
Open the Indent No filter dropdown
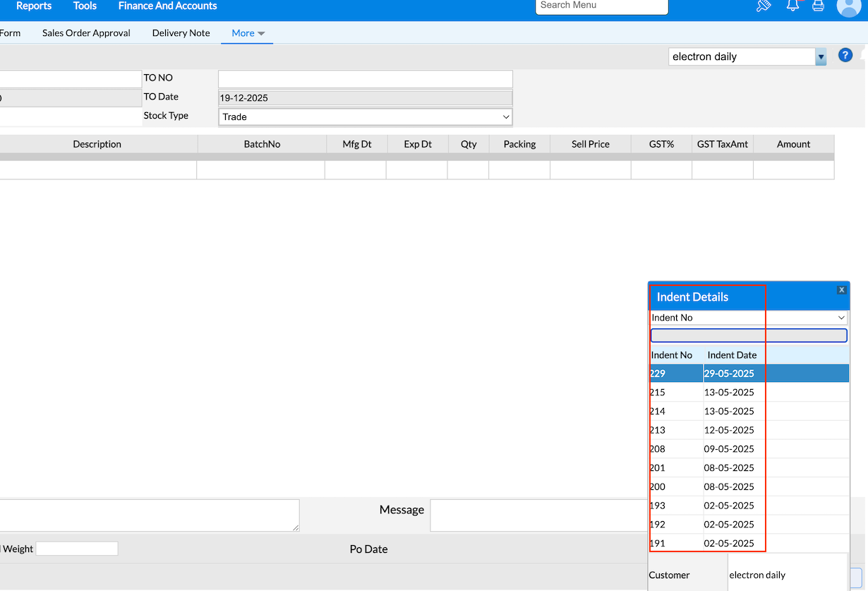(x=748, y=318)
